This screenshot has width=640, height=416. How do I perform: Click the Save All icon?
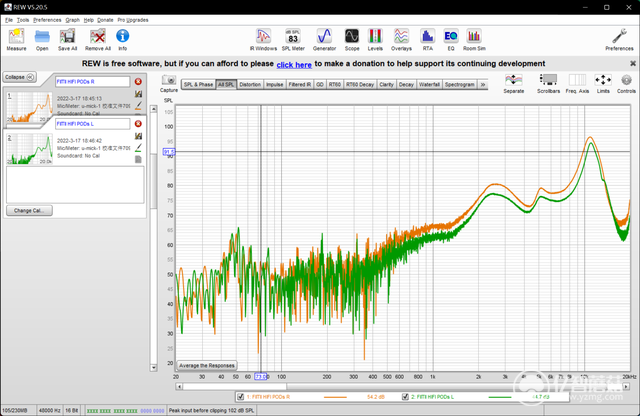coord(67,40)
